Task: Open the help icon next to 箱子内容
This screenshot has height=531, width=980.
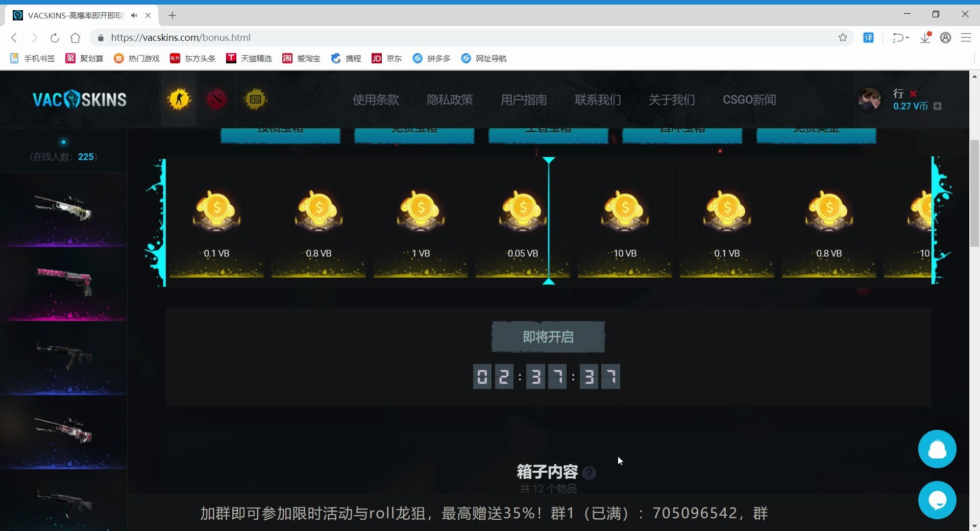Action: click(x=590, y=473)
